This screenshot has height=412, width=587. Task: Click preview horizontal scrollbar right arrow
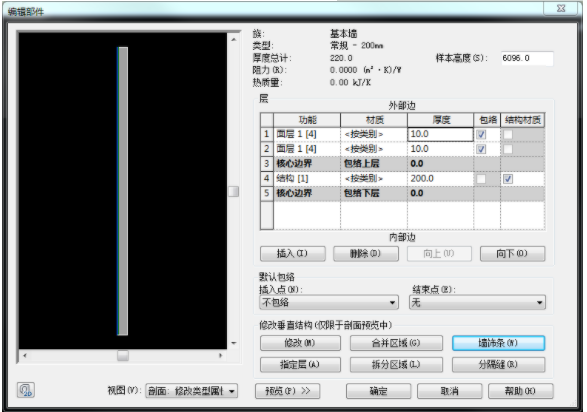tap(220, 355)
